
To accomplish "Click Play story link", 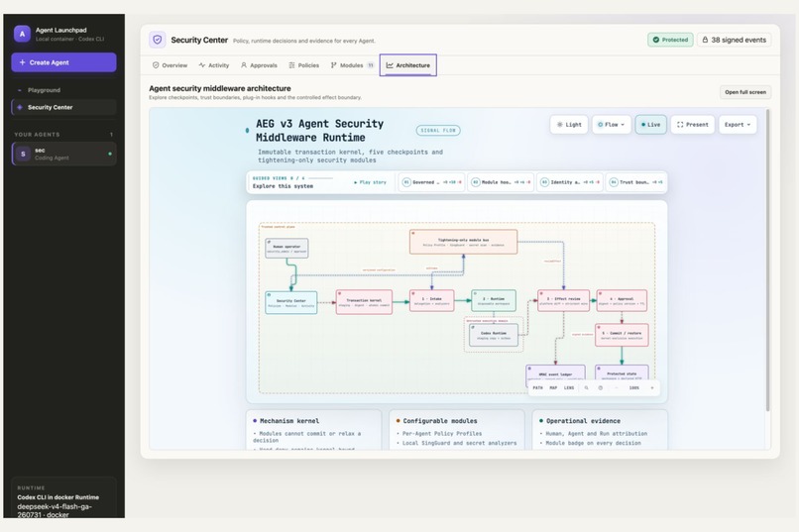I will click(371, 182).
